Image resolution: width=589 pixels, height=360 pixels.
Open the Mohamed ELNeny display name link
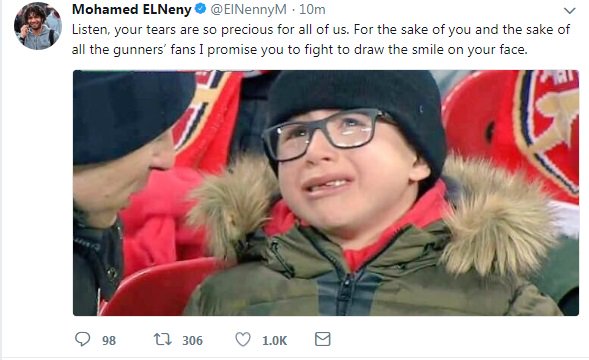click(x=131, y=9)
